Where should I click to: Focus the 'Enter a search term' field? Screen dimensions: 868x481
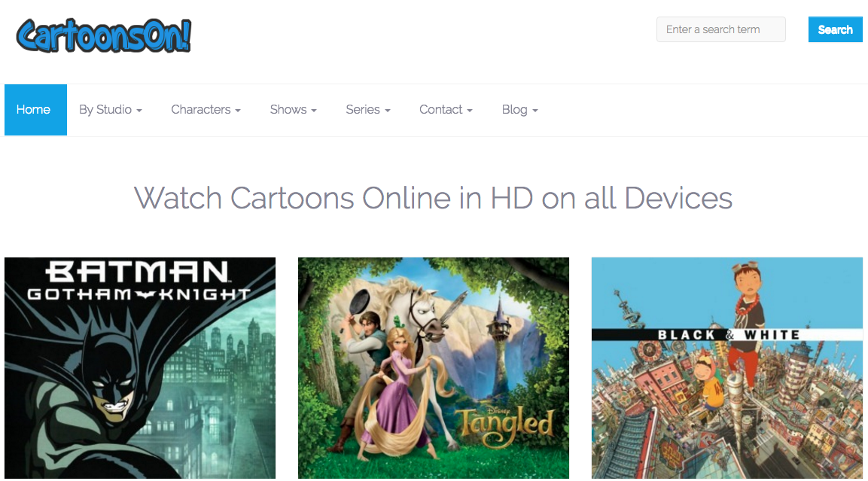tap(720, 29)
